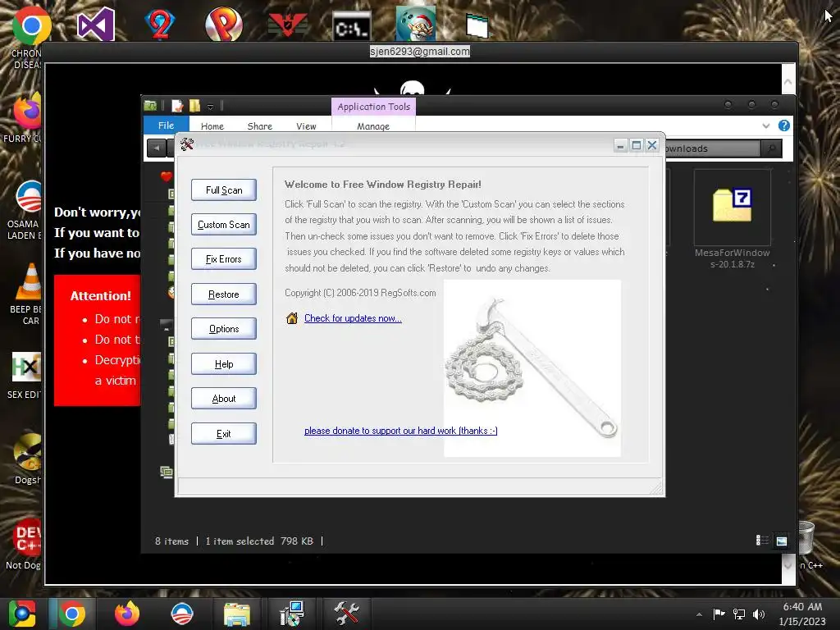
Task: Open File Explorer from the taskbar
Action: [237, 615]
